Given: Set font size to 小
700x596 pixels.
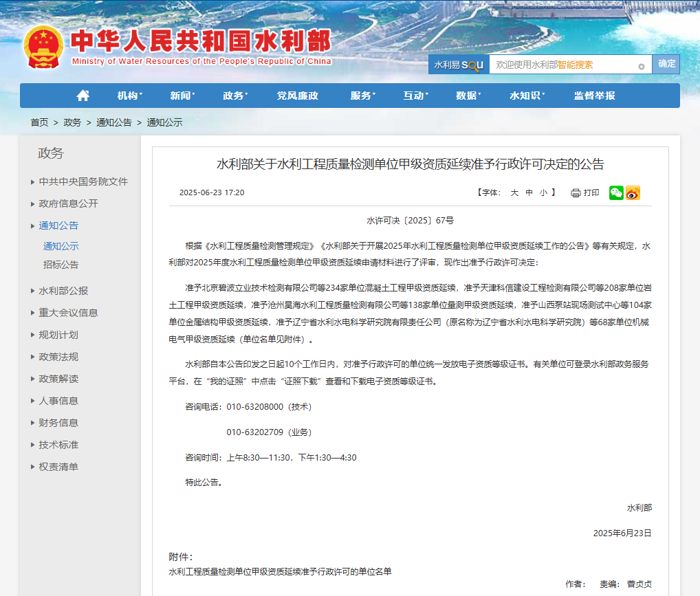Looking at the screenshot, I should [543, 193].
